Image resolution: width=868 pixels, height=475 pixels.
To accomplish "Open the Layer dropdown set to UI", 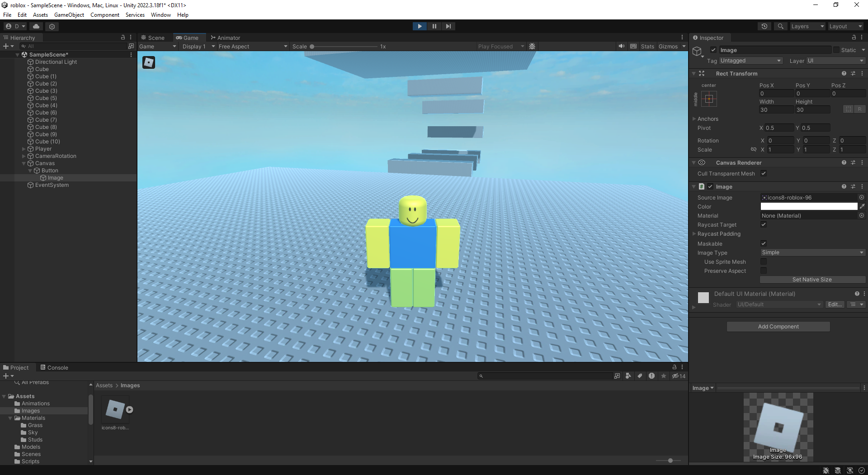I will point(835,61).
